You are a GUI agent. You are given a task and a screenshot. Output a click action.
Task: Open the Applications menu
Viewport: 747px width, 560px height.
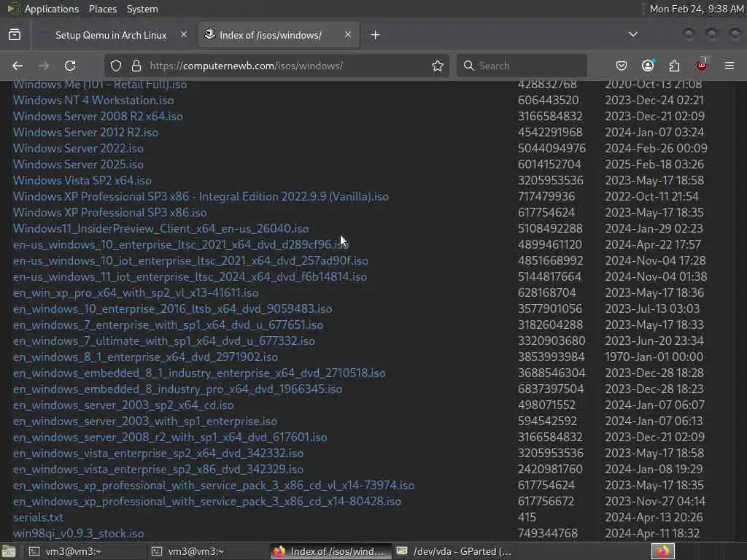pyautogui.click(x=52, y=9)
